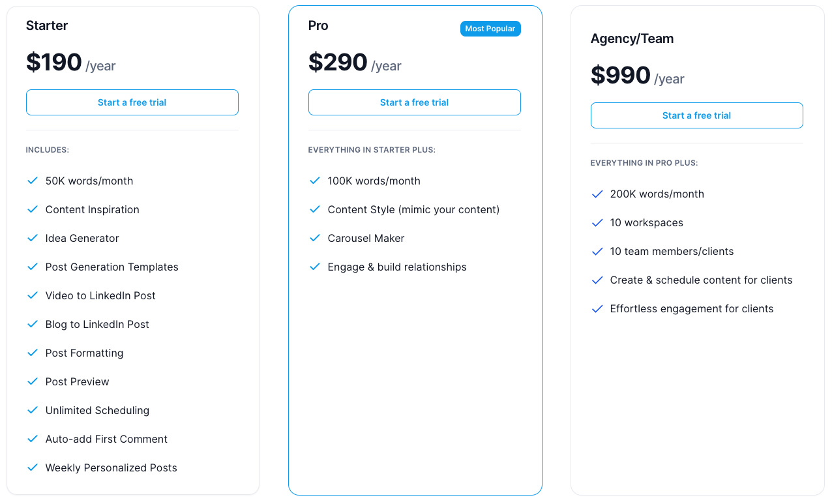Screen dimensions: 832x504
Task: Start a free trial for Agency/Team plan
Action: pos(696,115)
